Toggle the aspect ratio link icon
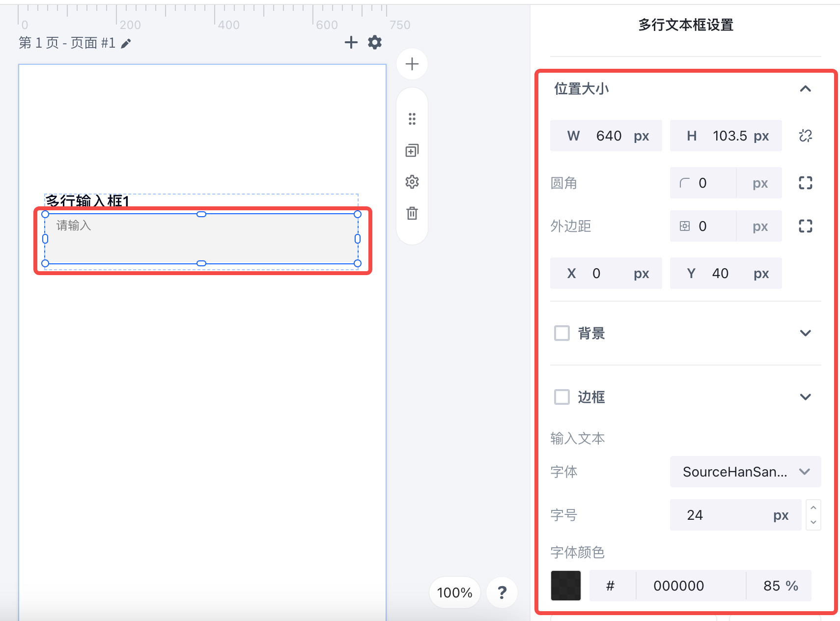840x621 pixels. pyautogui.click(x=806, y=136)
